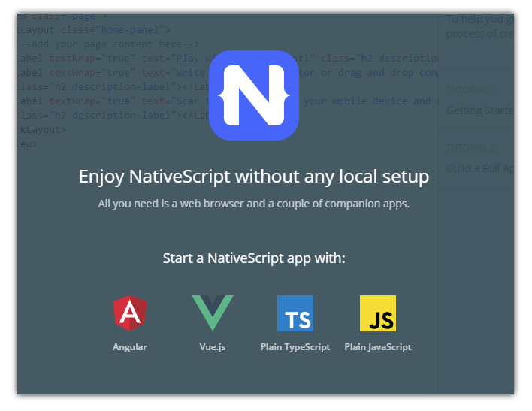
Task: Open the dimmed 'Getting Started' tutorial entry
Action: pyautogui.click(x=479, y=110)
